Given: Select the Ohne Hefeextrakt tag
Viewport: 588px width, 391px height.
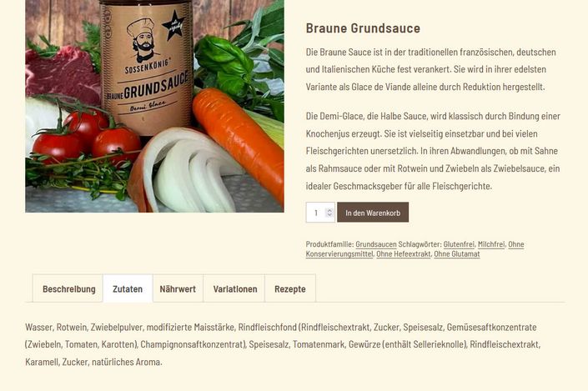Looking at the screenshot, I should pos(404,253).
